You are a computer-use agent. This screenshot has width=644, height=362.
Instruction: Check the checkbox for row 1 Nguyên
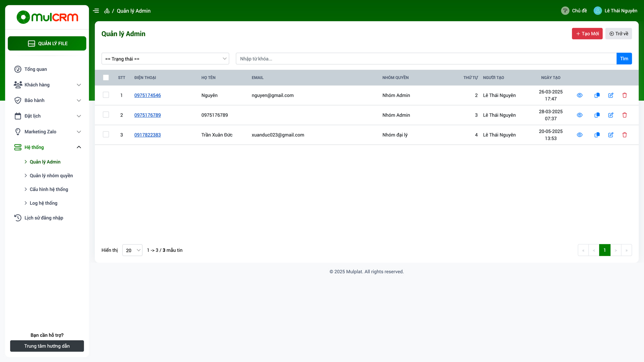[x=106, y=95]
